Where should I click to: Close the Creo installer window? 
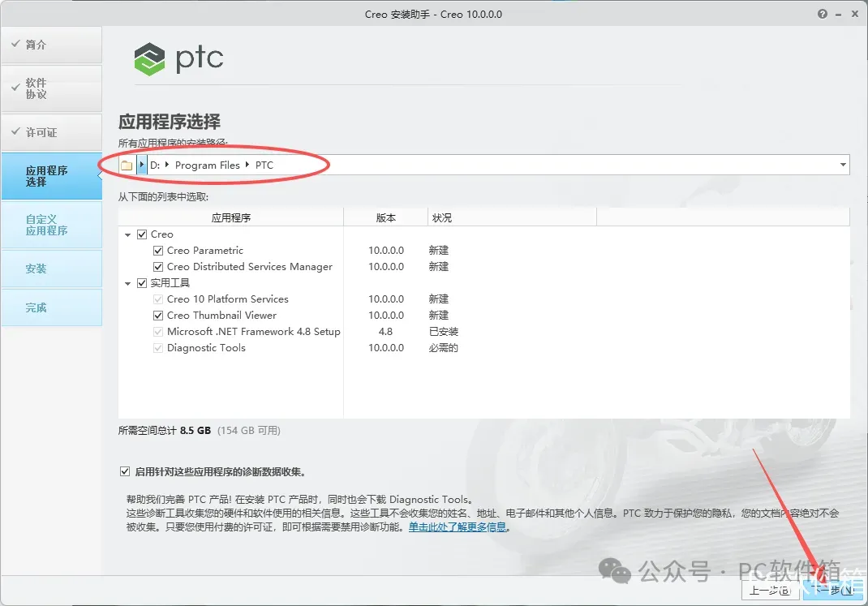tap(855, 15)
